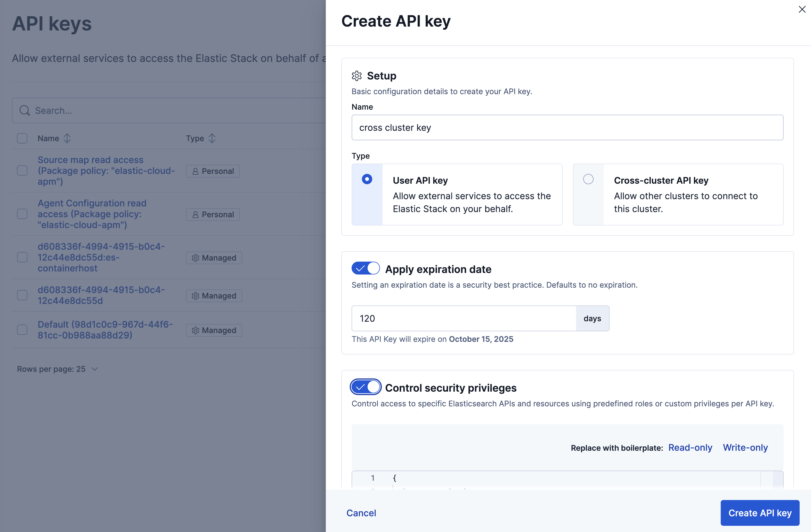Cancel the API key creation
This screenshot has height=532, width=811.
(361, 513)
